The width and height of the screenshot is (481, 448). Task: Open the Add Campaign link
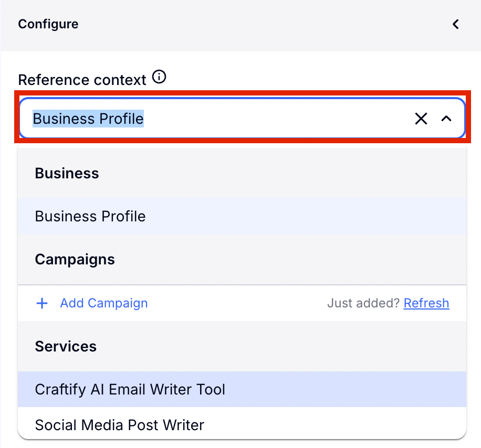click(x=104, y=303)
